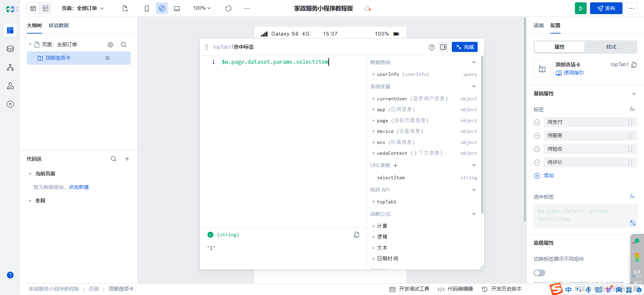
Task: Switch to the split-panel layout icon
Action: pos(46,8)
